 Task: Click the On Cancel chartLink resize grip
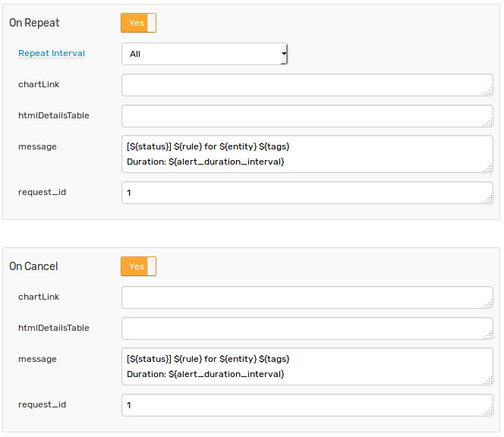[489, 304]
